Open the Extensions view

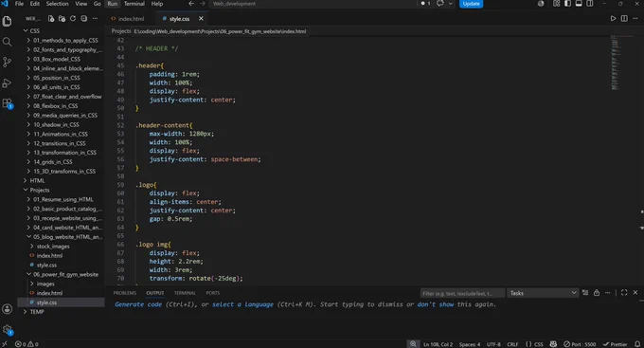tap(7, 103)
